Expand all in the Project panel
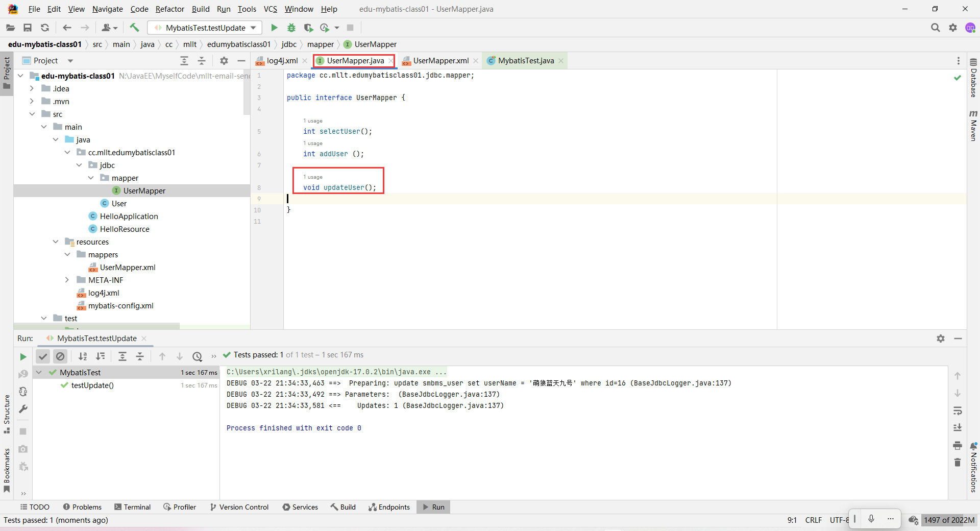The height and width of the screenshot is (531, 980). [x=184, y=61]
